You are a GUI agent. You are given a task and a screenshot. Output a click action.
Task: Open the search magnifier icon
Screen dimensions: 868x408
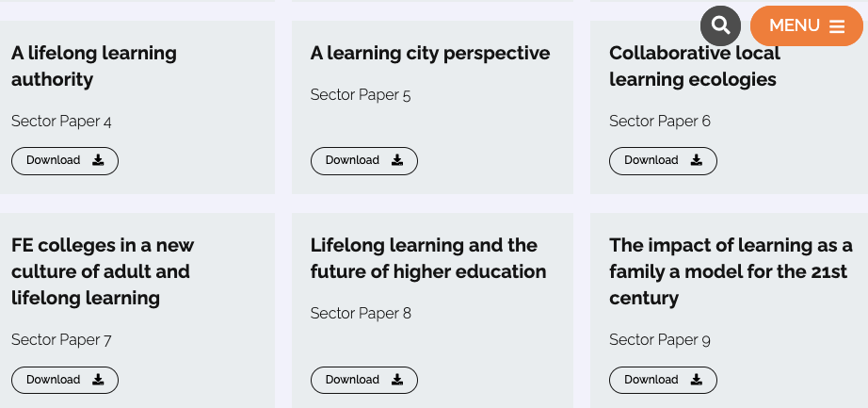point(721,25)
